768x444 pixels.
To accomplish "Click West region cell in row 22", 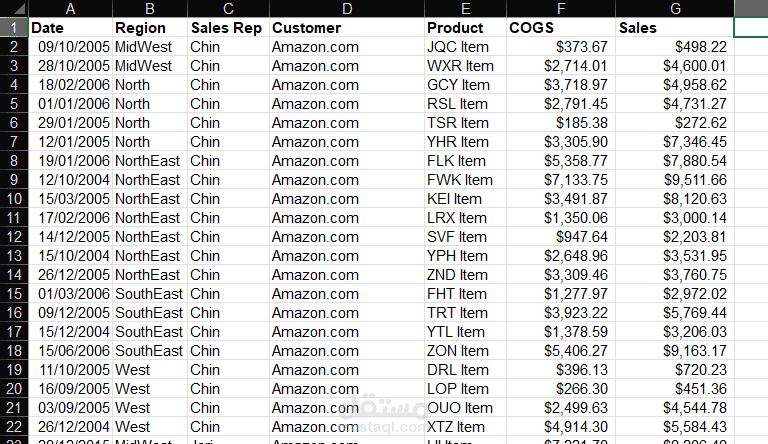I will pyautogui.click(x=150, y=427).
